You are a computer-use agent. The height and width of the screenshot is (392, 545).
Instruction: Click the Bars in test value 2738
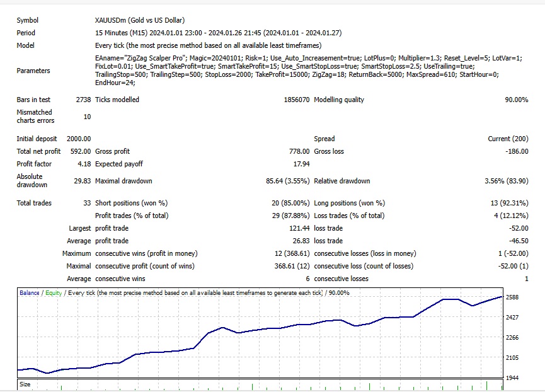pos(83,100)
